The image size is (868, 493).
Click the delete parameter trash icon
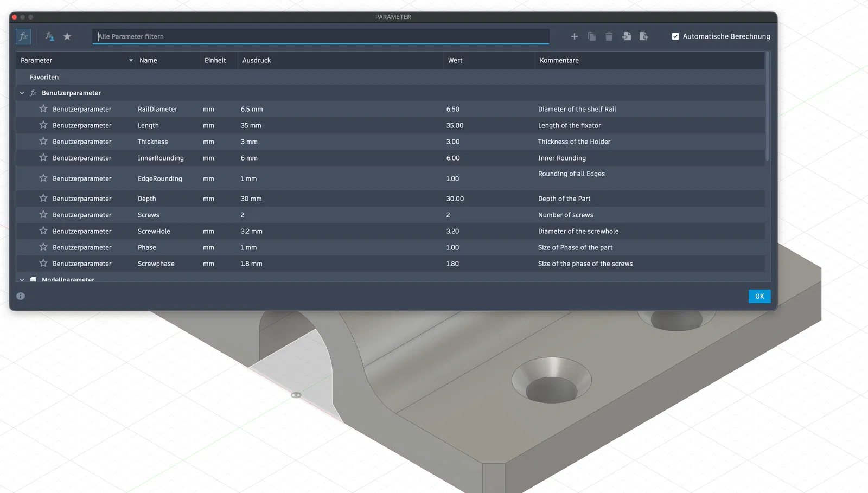[x=609, y=36]
